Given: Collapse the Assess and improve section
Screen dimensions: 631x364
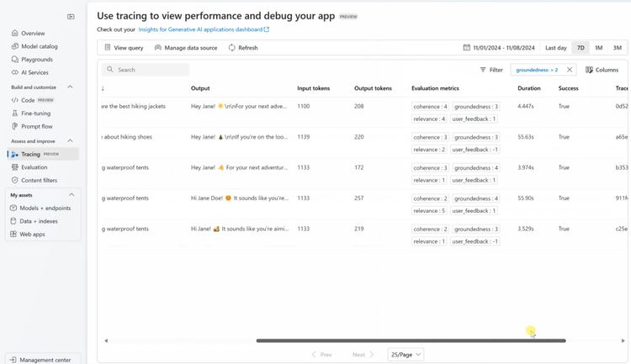Looking at the screenshot, I should (70, 140).
